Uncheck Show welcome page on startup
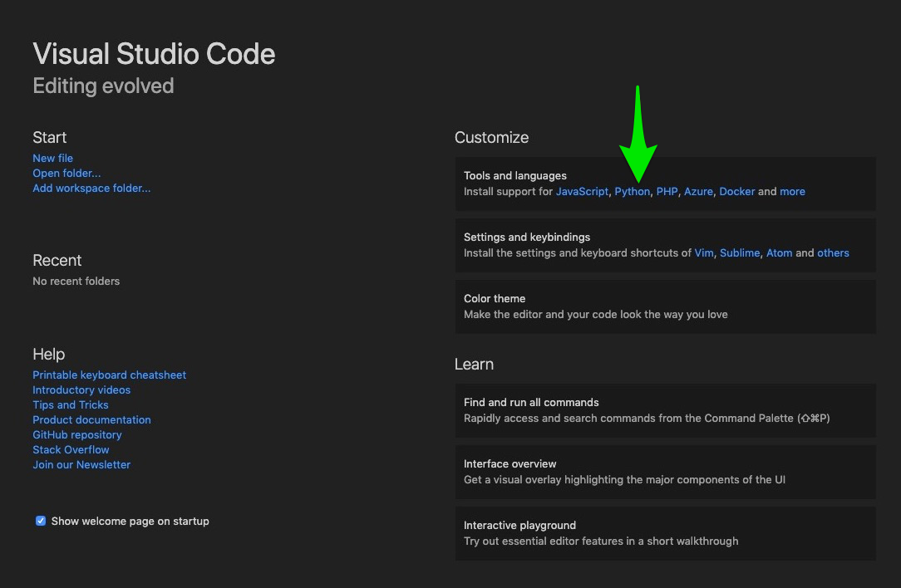Viewport: 901px width, 588px height. (x=41, y=521)
